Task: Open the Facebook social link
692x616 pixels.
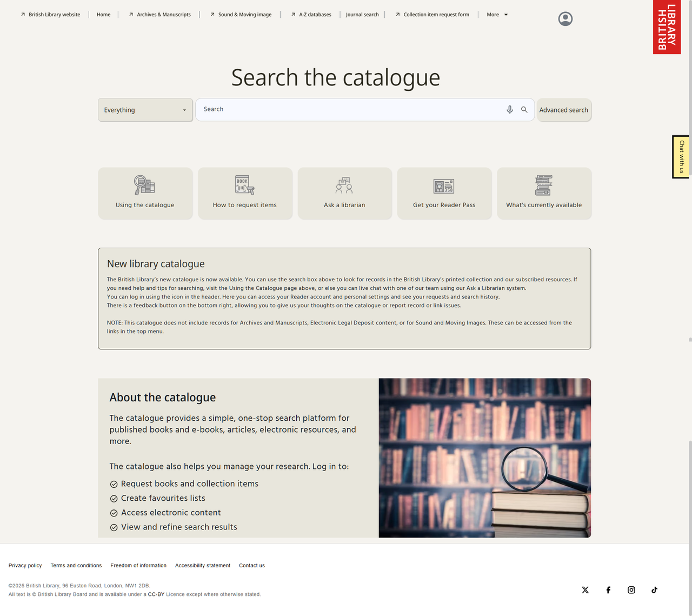Action: (608, 590)
